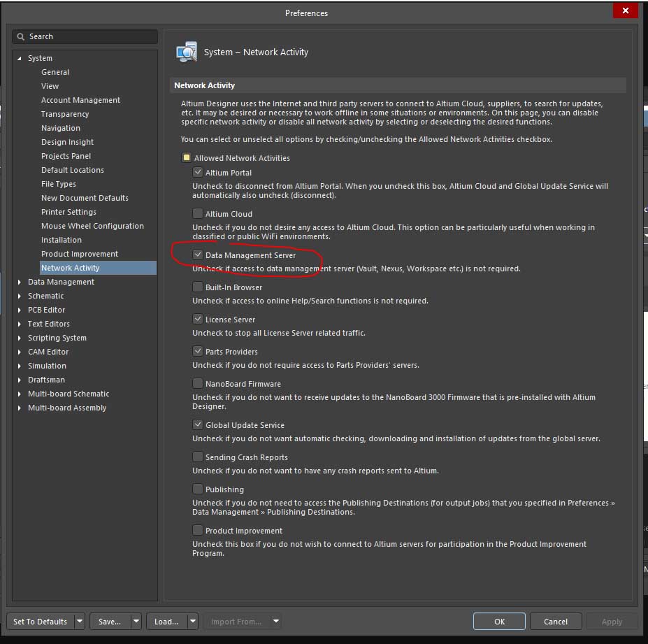The width and height of the screenshot is (648, 644).
Task: Click the Network Activity header icon
Action: click(187, 52)
